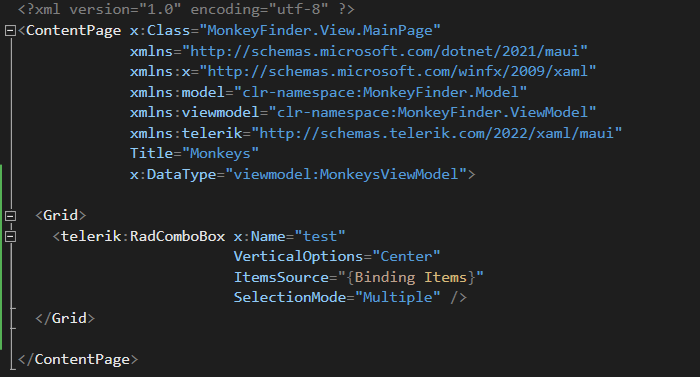
Task: Click the x:Name "test" value
Action: tap(320, 236)
